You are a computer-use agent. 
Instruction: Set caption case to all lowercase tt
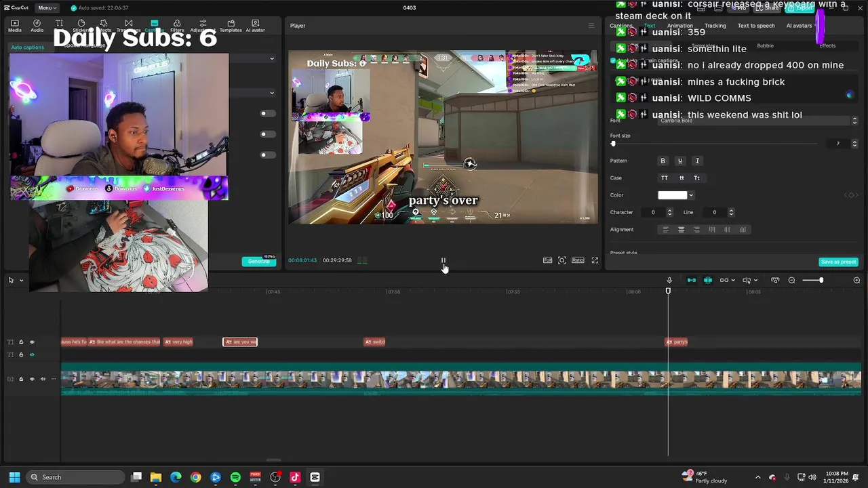(682, 178)
